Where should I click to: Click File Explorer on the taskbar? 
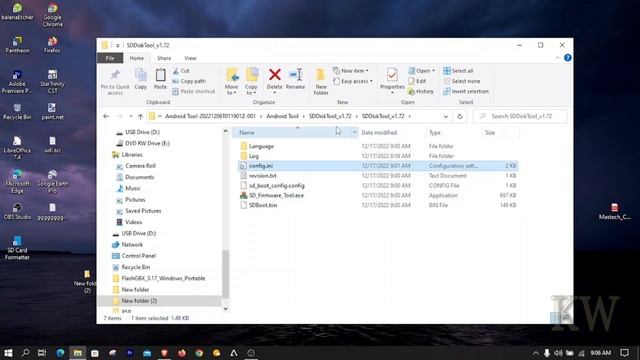(x=78, y=353)
